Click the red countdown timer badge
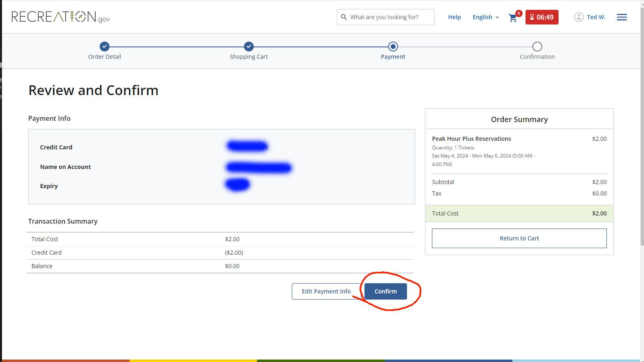 [541, 17]
